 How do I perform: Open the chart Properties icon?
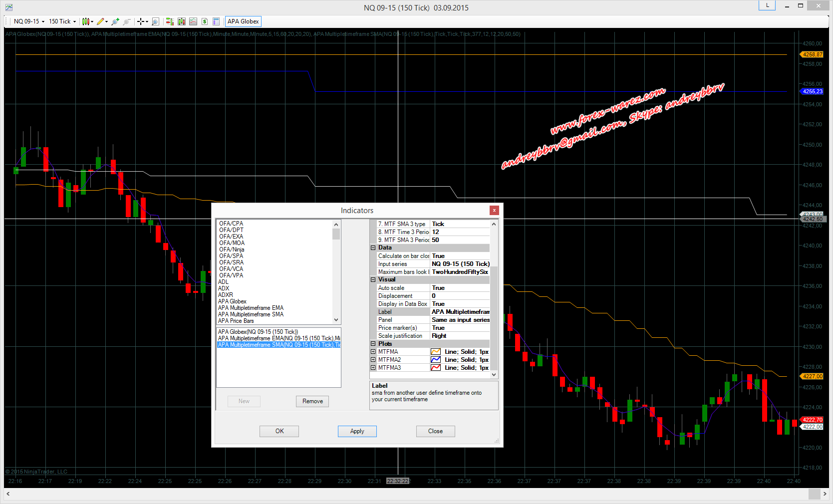pyautogui.click(x=216, y=21)
